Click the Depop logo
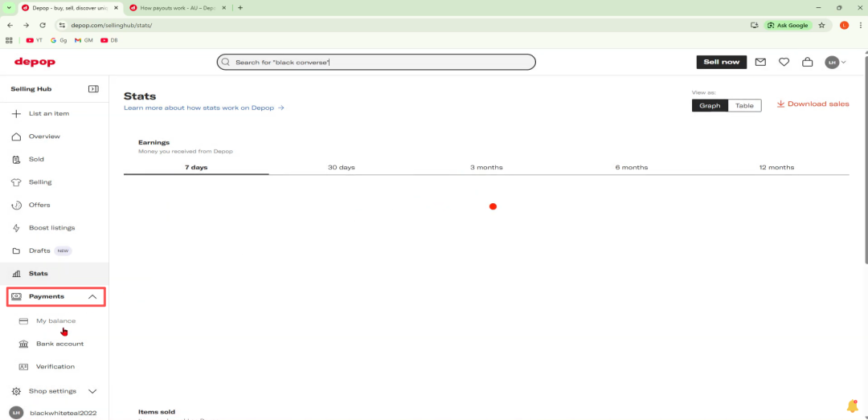The width and height of the screenshot is (868, 420). click(35, 62)
